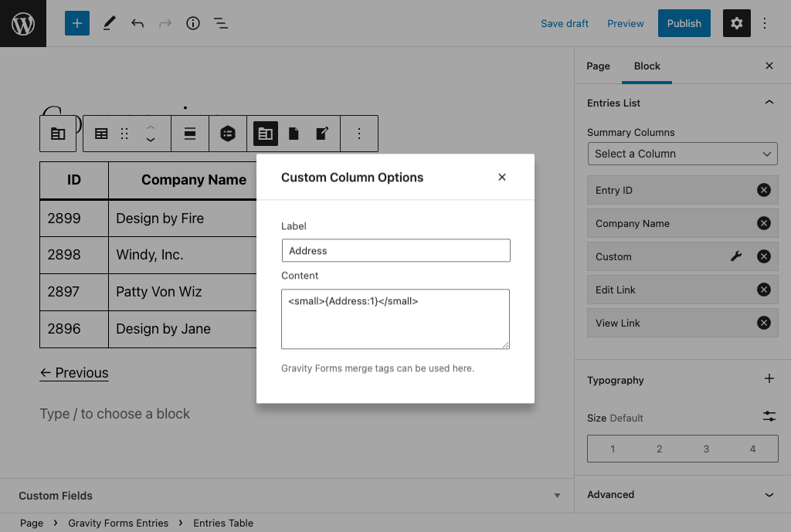Screen dimensions: 791x532
Task: Remove the Edit Link column
Action: pyautogui.click(x=764, y=290)
